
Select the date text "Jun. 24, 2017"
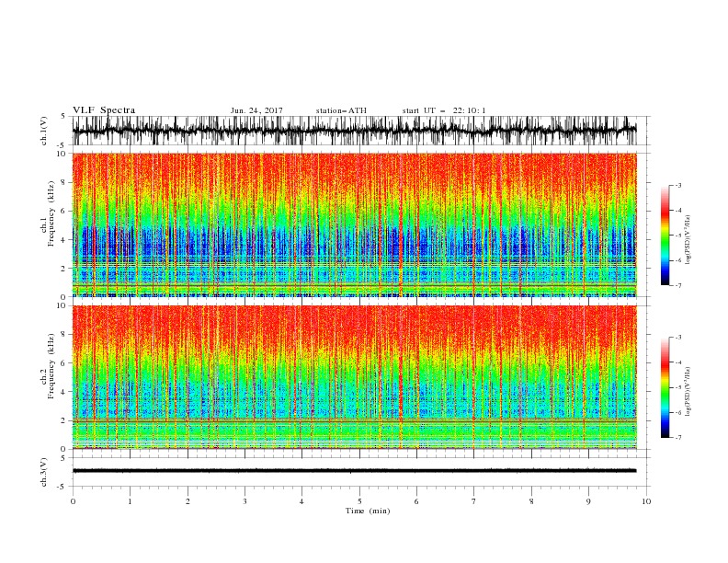(x=256, y=110)
